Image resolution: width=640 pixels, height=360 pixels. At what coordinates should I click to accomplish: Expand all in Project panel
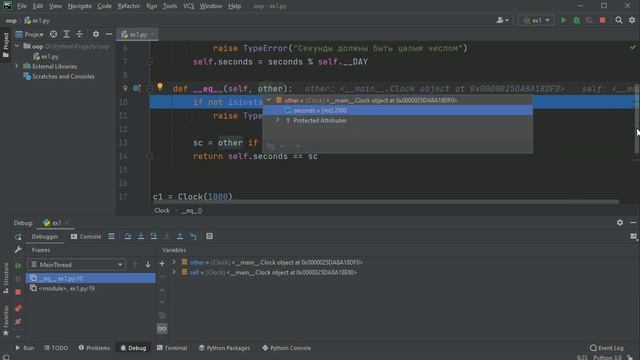coord(67,34)
